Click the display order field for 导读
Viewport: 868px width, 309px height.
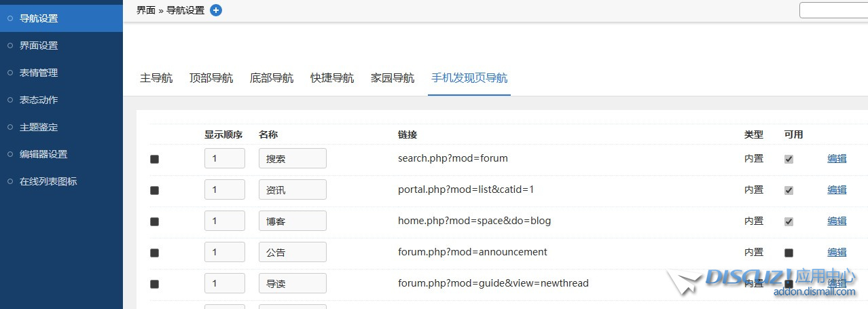click(224, 284)
